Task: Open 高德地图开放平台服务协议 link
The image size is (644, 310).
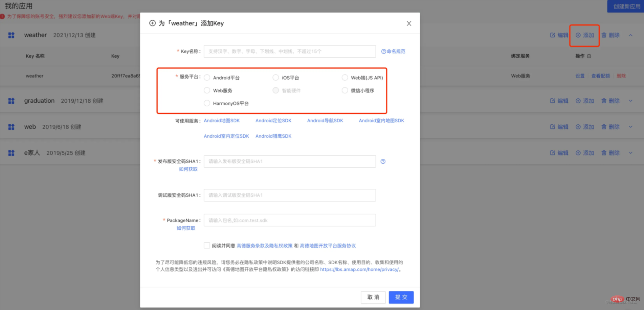Action: click(x=328, y=246)
